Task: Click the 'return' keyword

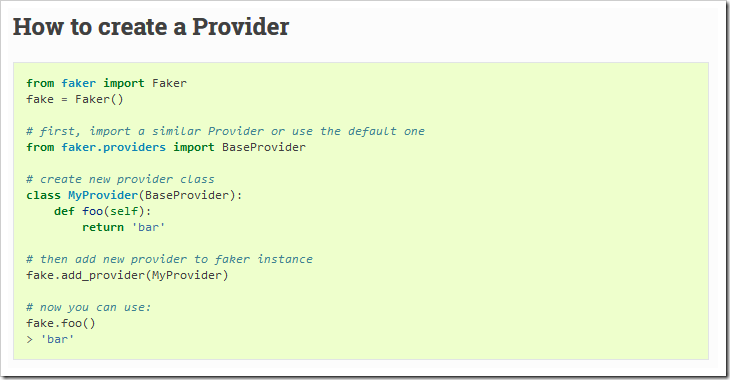Action: [x=103, y=227]
